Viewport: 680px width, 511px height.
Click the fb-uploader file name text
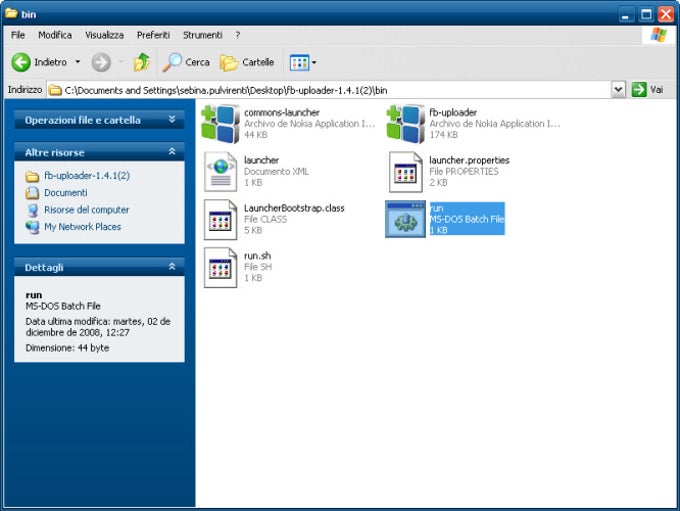(x=453, y=112)
